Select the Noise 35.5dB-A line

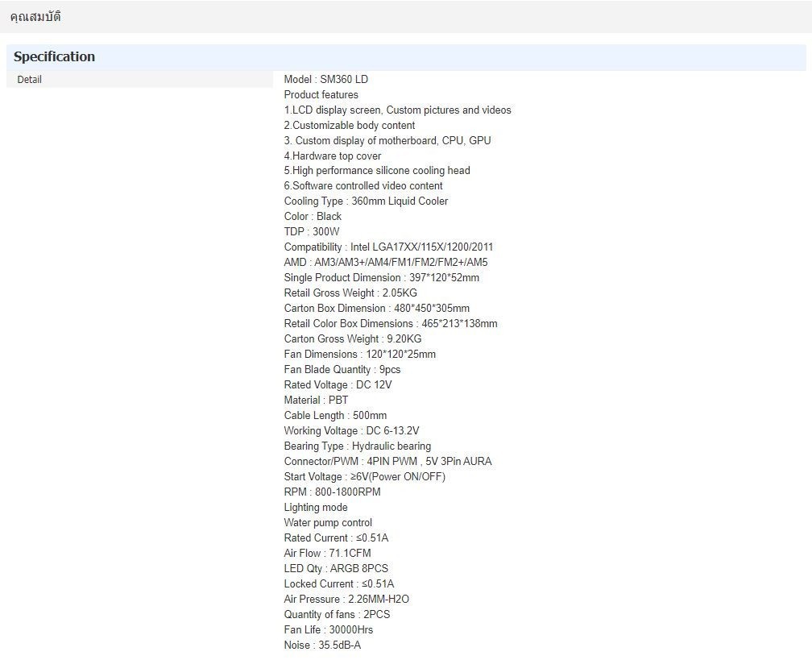click(322, 645)
